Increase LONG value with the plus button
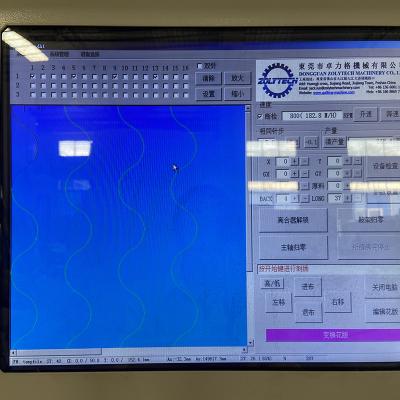Screen dimensions: 400x400 tap(348, 198)
